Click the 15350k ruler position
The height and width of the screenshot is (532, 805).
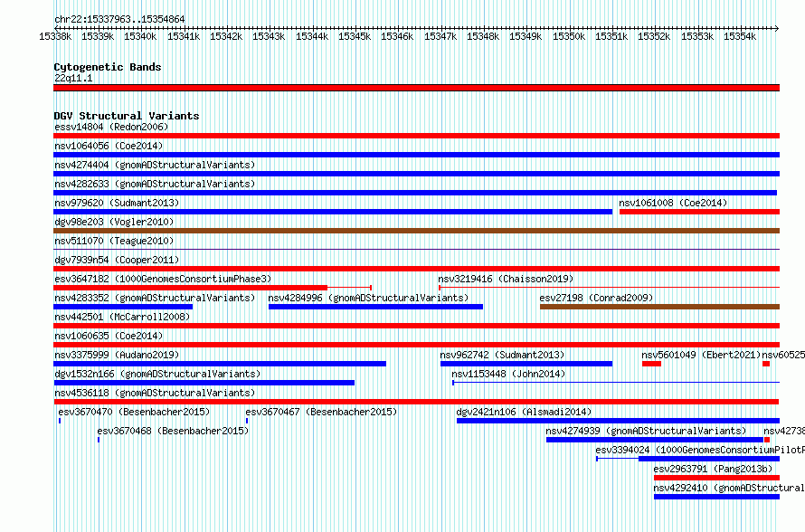point(568,36)
